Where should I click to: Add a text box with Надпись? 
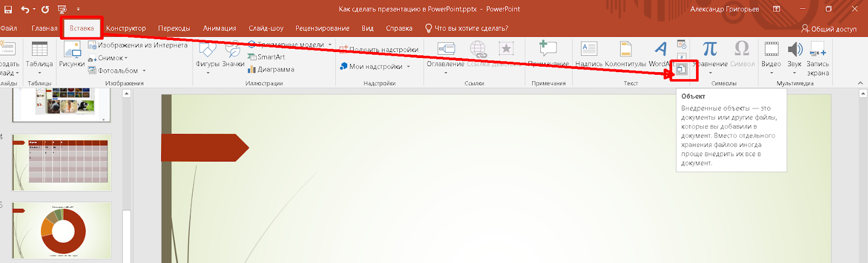(589, 54)
